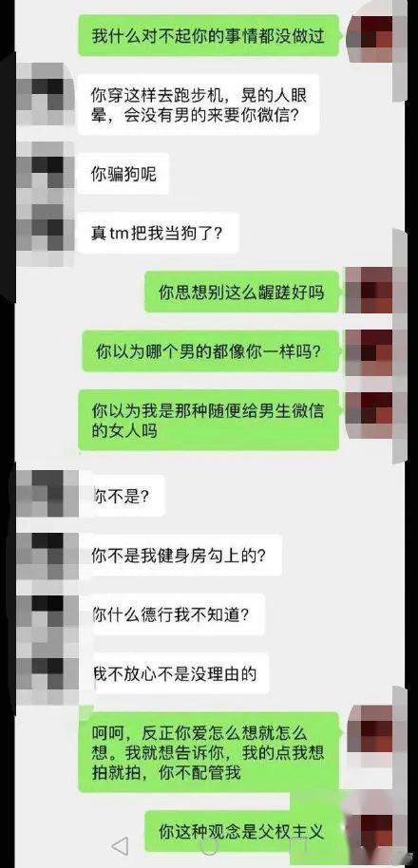Tap the '你这种观念是父权主义' message bubble
418x868 pixels.
click(x=241, y=831)
